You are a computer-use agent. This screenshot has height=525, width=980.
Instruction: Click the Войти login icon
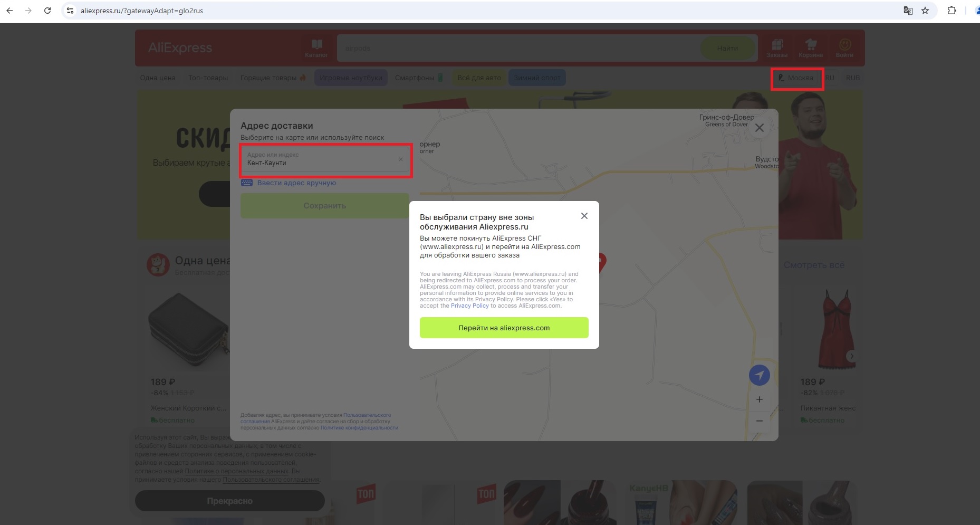coord(844,48)
